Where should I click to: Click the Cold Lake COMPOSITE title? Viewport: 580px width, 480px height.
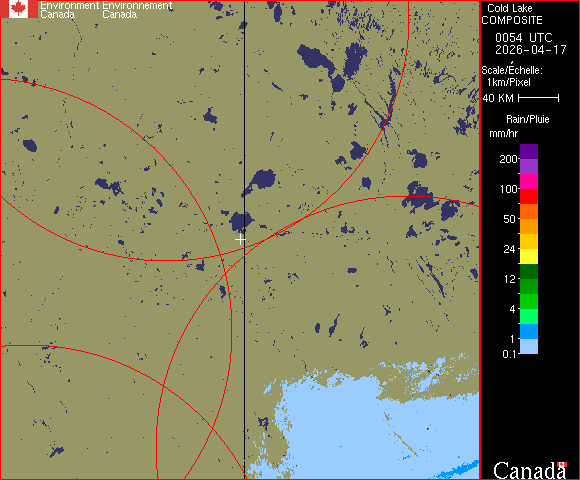pyautogui.click(x=512, y=14)
